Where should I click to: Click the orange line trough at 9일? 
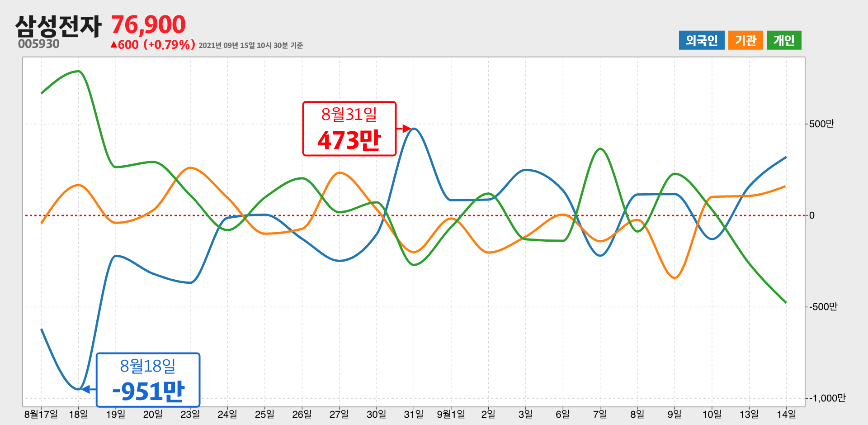click(675, 278)
